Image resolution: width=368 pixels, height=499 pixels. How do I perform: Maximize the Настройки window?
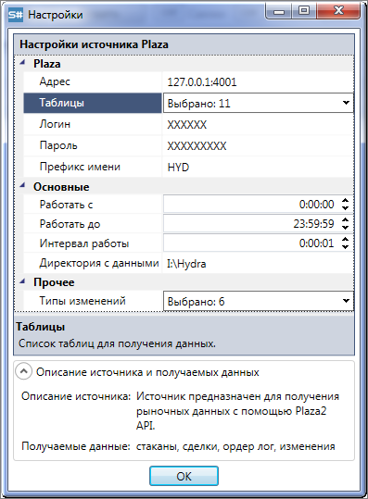pyautogui.click(x=304, y=11)
